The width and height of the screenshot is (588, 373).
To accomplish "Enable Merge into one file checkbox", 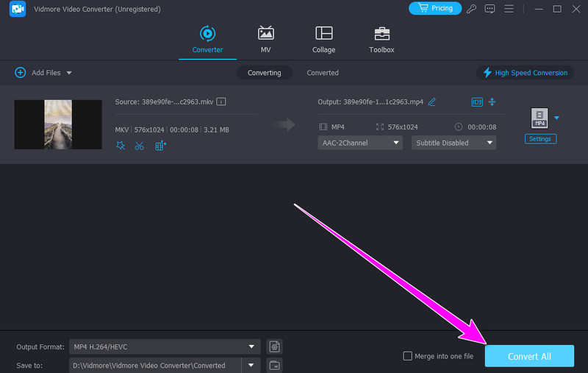I will 408,356.
